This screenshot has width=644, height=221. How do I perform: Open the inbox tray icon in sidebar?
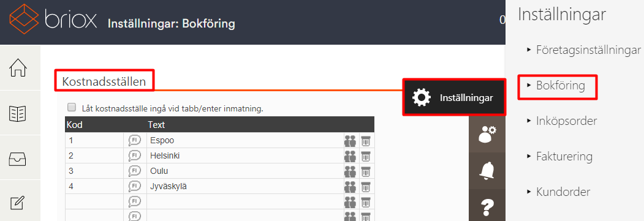(18, 159)
